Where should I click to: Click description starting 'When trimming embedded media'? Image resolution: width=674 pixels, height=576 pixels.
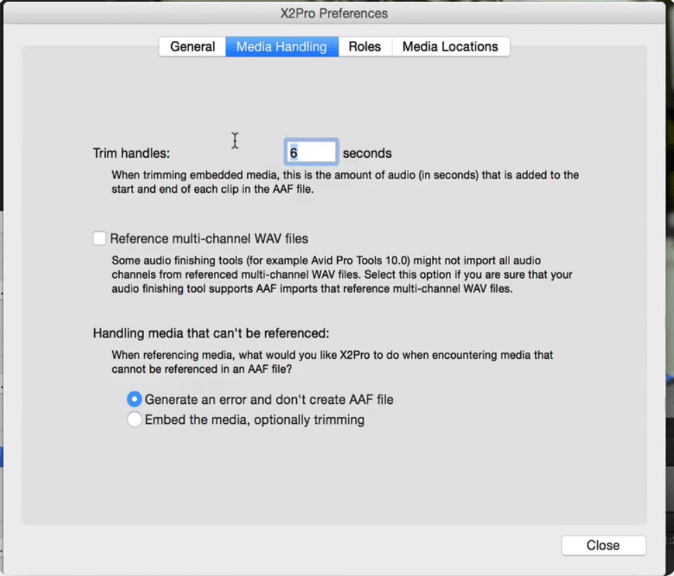345,182
